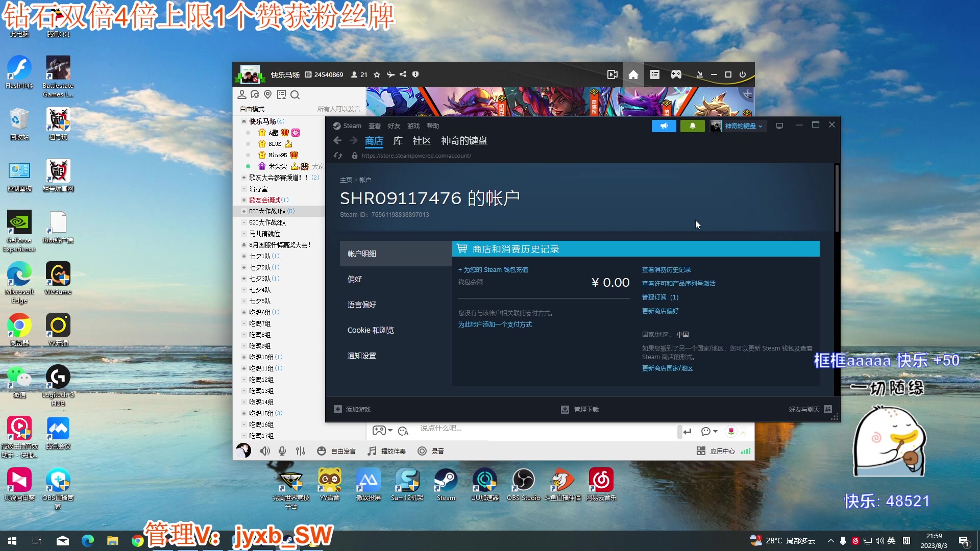The width and height of the screenshot is (980, 551).
Task: Click the Steam vertical scrollbar
Action: [x=837, y=199]
